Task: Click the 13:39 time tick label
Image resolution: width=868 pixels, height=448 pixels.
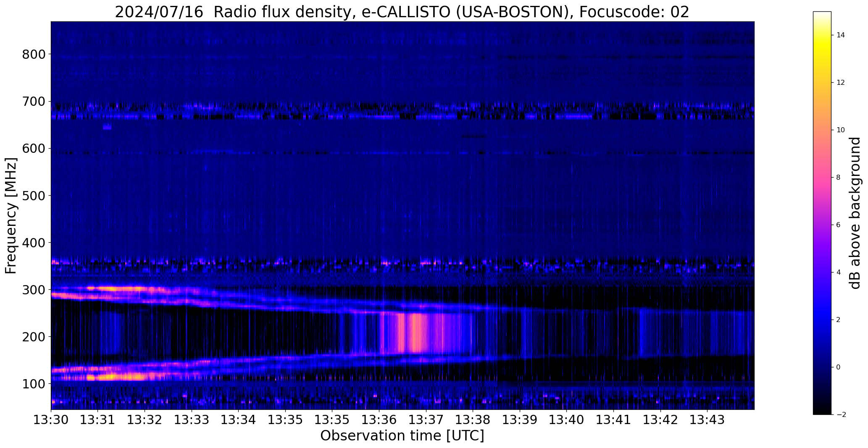Action: [520, 420]
